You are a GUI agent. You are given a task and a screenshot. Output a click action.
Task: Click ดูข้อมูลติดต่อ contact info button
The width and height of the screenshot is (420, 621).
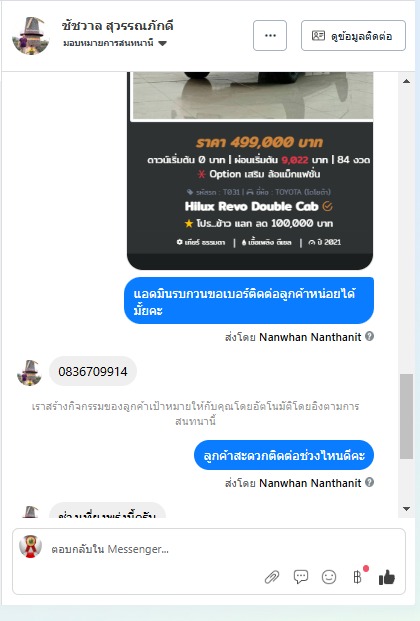[x=353, y=36]
